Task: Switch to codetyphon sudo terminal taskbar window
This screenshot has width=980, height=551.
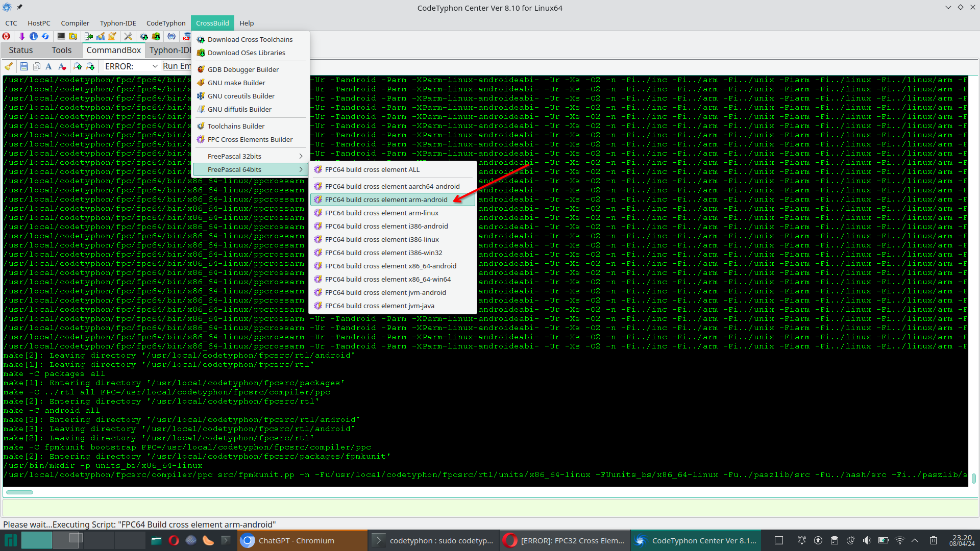Action: 433,541
